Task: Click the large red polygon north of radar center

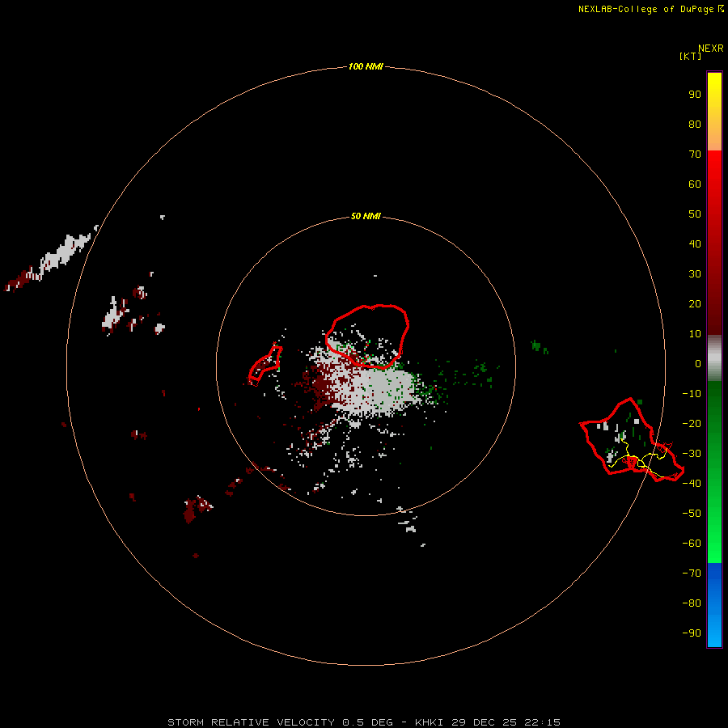Action: (x=367, y=336)
